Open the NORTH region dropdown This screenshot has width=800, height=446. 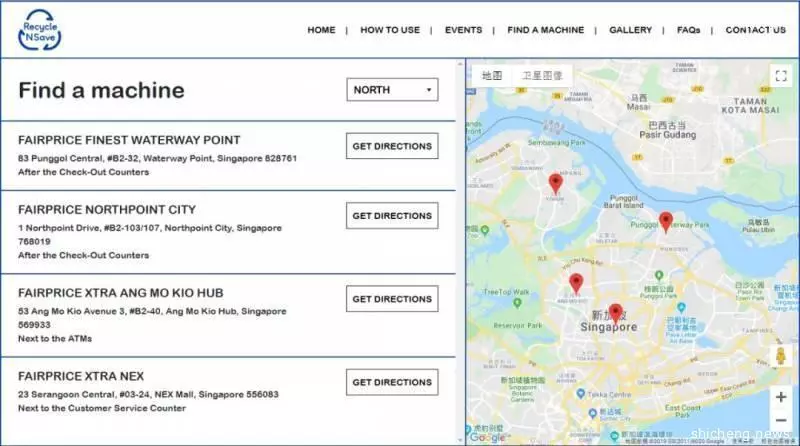click(392, 90)
